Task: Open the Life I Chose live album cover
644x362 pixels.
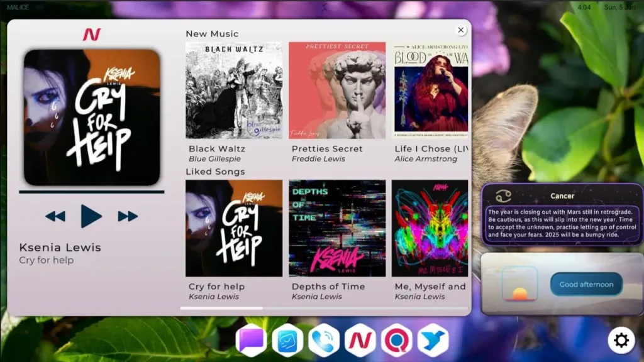Action: (430, 90)
